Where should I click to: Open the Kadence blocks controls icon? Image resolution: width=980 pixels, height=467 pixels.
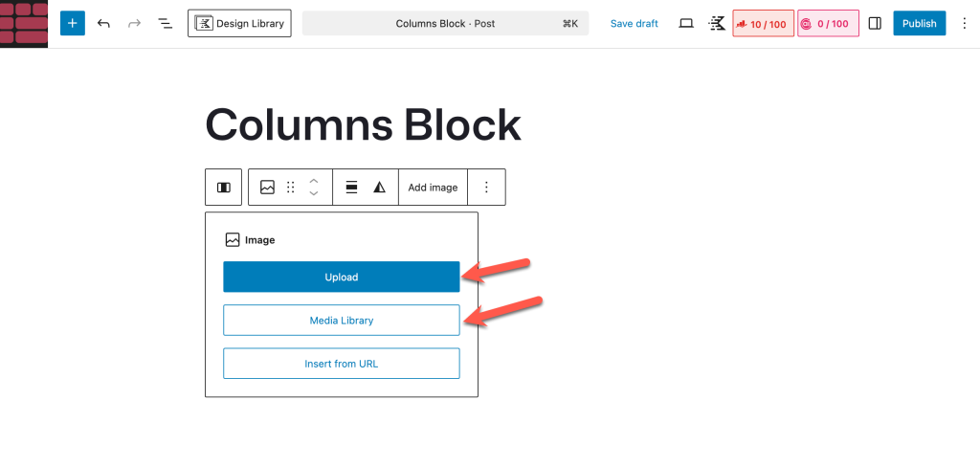click(717, 23)
